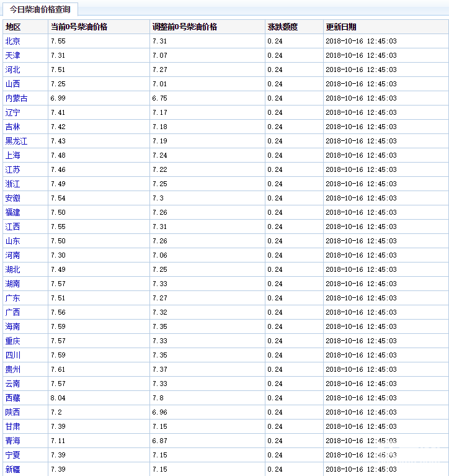This screenshot has width=449, height=476.
Task: Open the 黑龙江 region link
Action: tap(16, 141)
